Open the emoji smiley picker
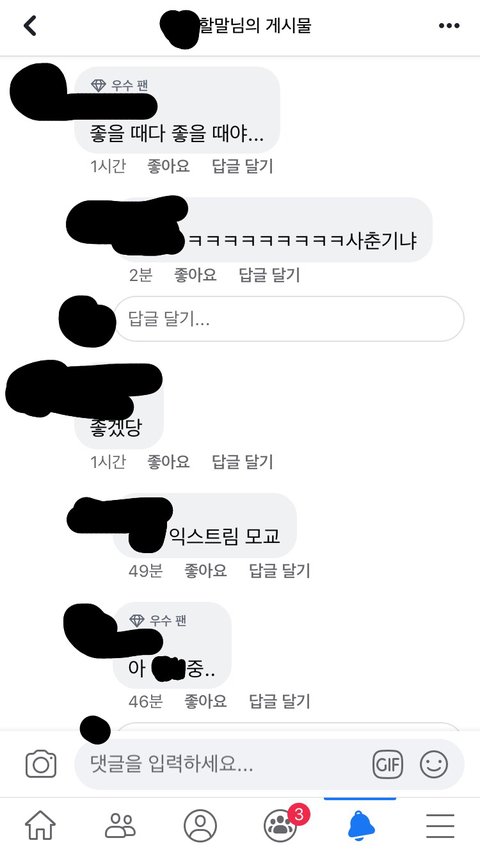This screenshot has height=854, width=480. [x=434, y=764]
